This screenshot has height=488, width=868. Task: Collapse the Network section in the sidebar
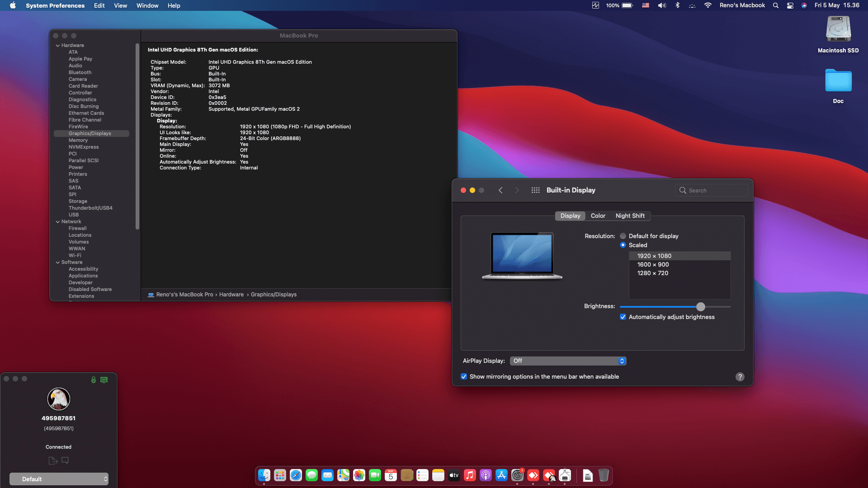point(57,221)
